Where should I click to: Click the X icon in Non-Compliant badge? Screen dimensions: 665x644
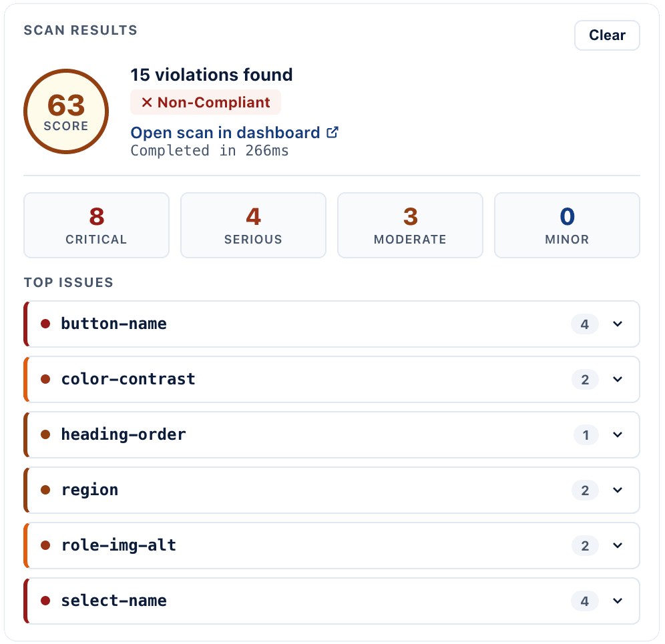[x=147, y=102]
